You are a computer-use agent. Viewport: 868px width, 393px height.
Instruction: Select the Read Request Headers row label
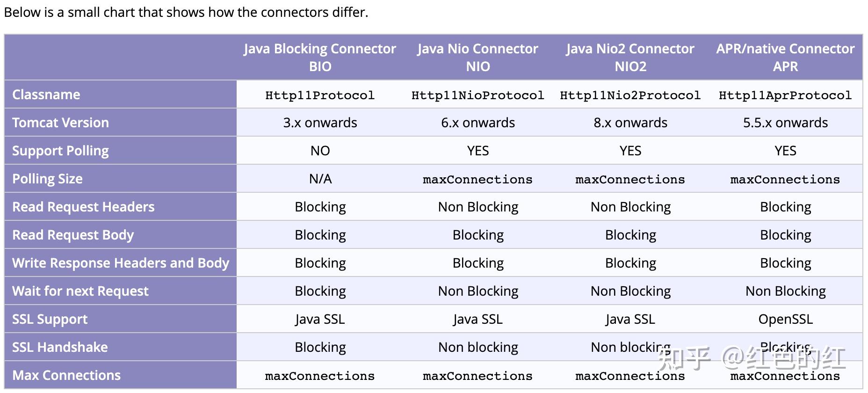pos(83,207)
